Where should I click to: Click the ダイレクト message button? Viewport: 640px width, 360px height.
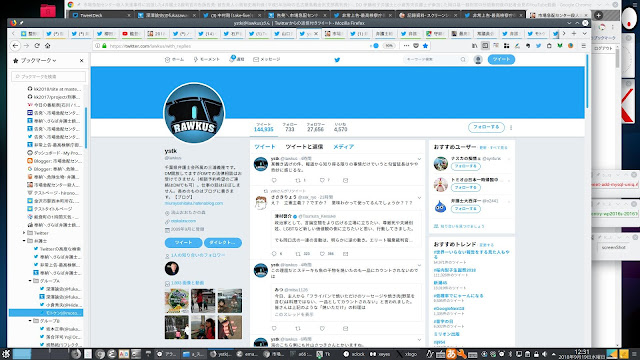tap(223, 242)
